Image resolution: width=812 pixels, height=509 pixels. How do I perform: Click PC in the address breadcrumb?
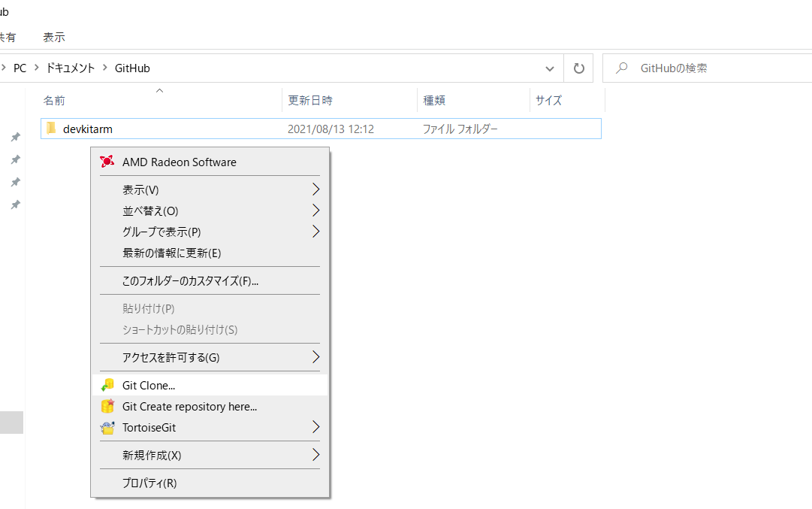[20, 68]
